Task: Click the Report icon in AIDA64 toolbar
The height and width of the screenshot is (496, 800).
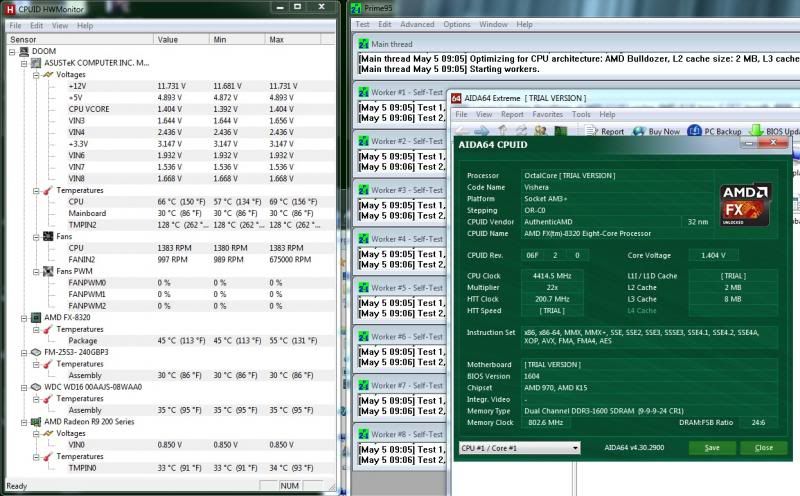Action: point(591,131)
